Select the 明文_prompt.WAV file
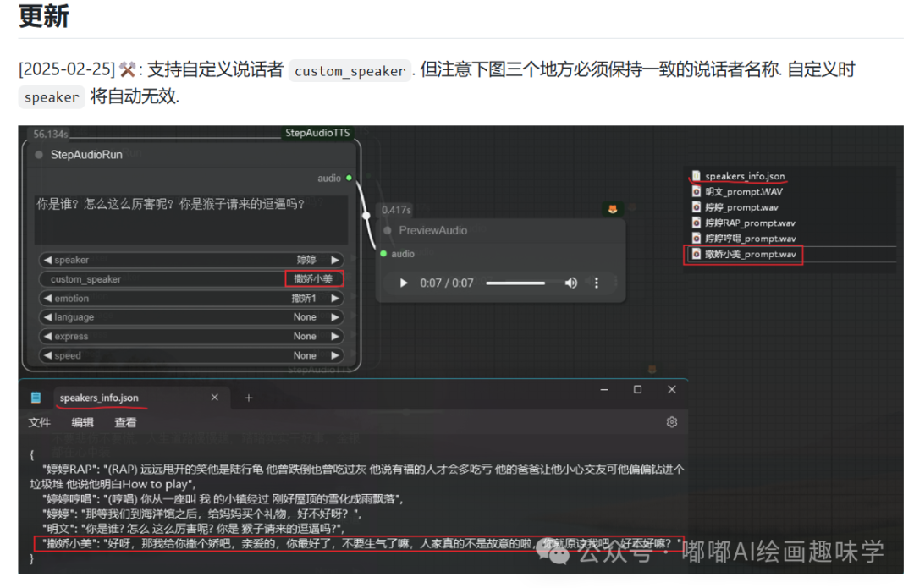 (743, 192)
